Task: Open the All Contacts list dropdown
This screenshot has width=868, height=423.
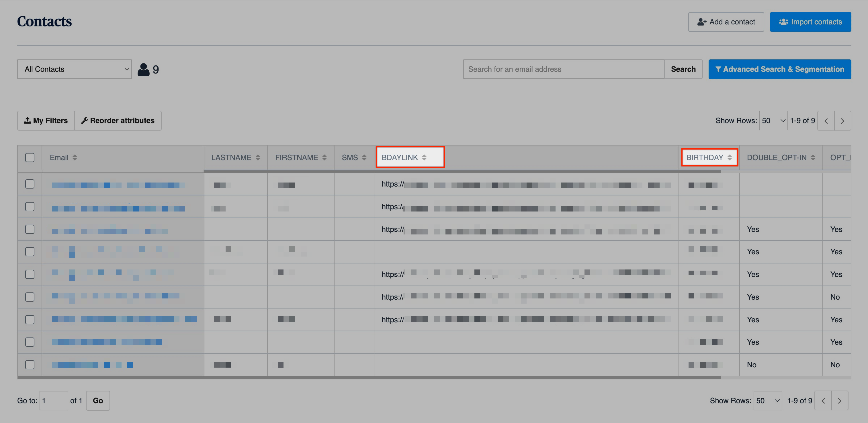Action: (75, 69)
